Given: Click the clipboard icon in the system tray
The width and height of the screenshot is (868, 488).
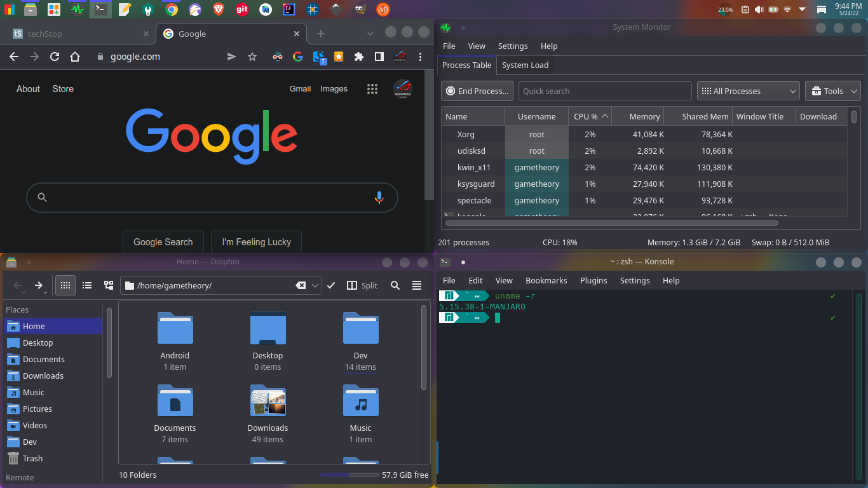Looking at the screenshot, I should click(745, 10).
